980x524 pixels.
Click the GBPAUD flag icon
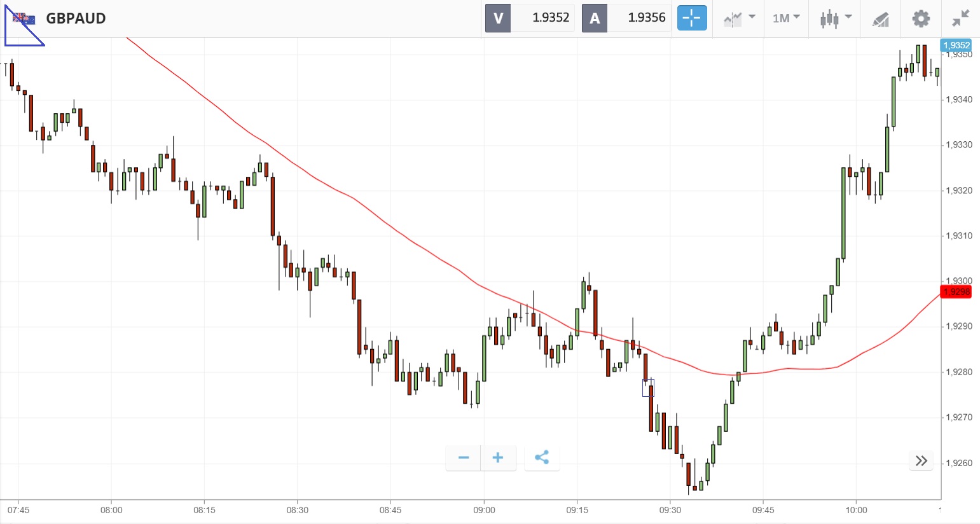pos(24,18)
